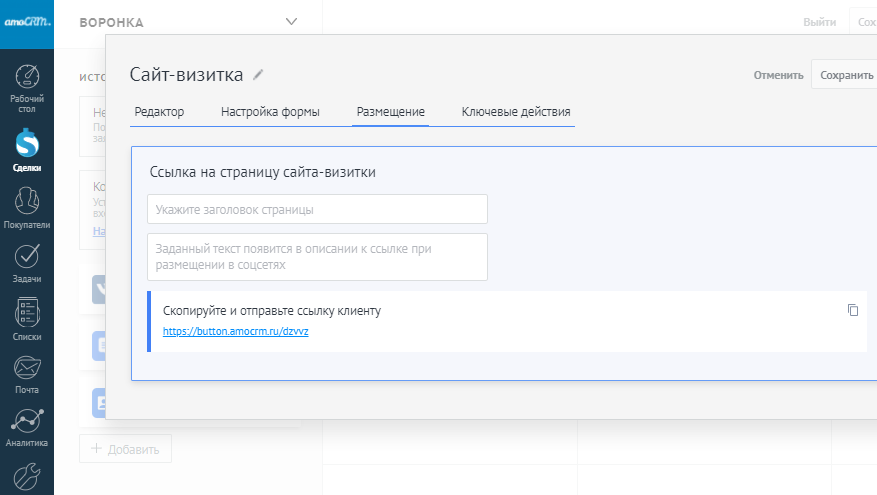Open Списки in the left sidebar

(x=27, y=319)
